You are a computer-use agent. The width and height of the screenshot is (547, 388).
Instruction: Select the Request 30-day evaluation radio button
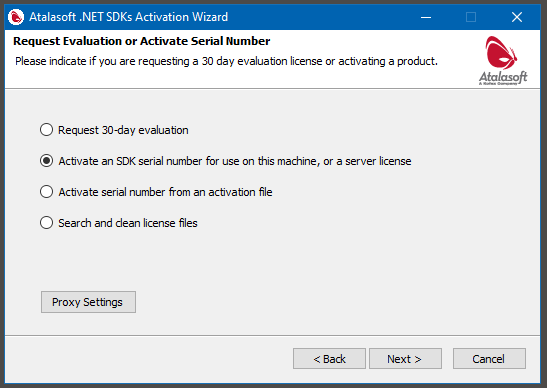tap(46, 130)
